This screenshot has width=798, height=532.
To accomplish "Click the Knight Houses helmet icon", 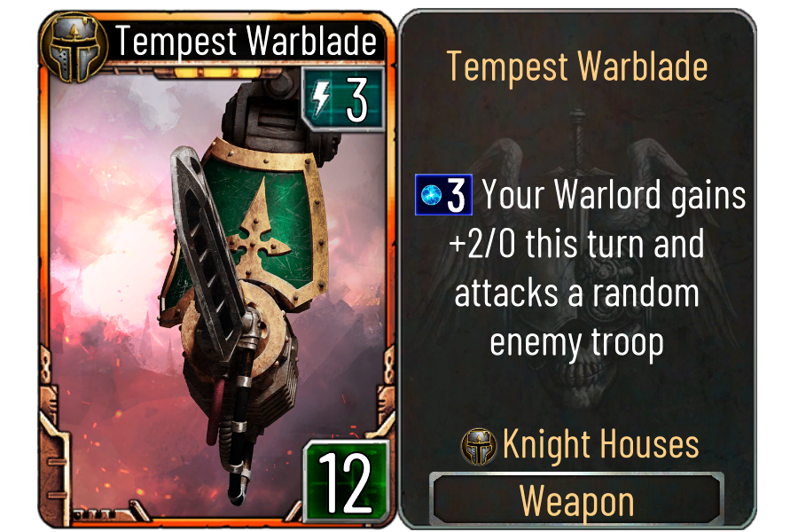I will click(479, 446).
